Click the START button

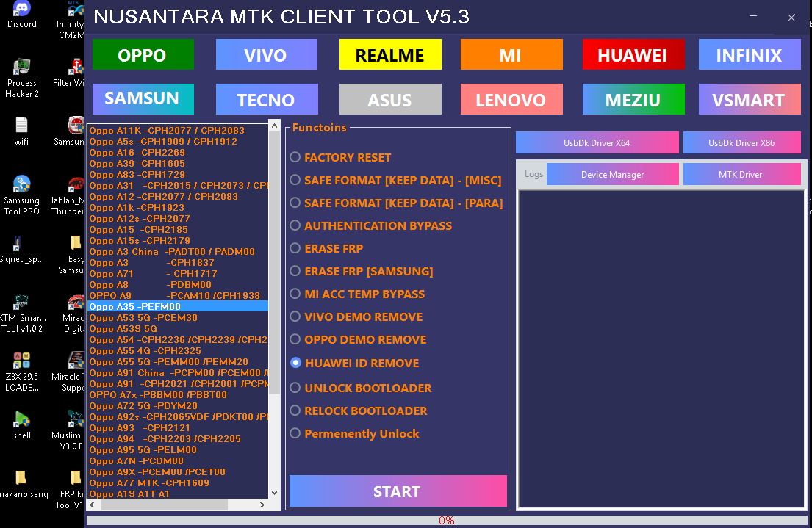[x=398, y=491]
